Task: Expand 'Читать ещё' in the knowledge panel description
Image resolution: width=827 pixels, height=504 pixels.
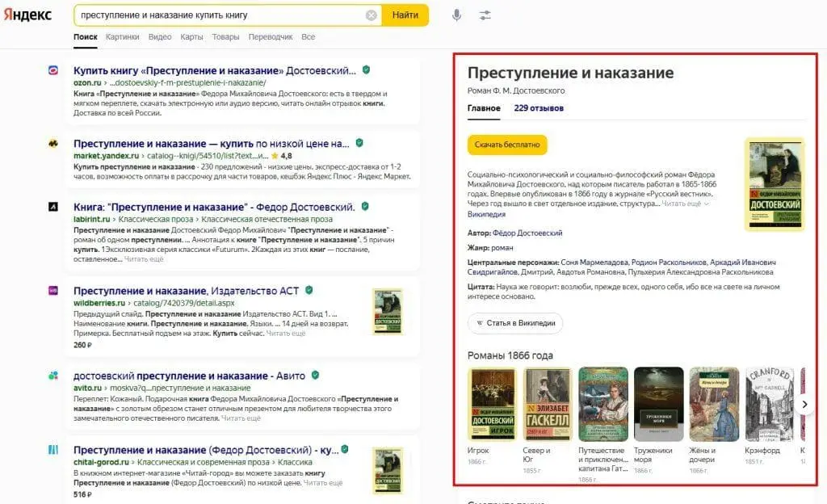Action: pyautogui.click(x=685, y=204)
